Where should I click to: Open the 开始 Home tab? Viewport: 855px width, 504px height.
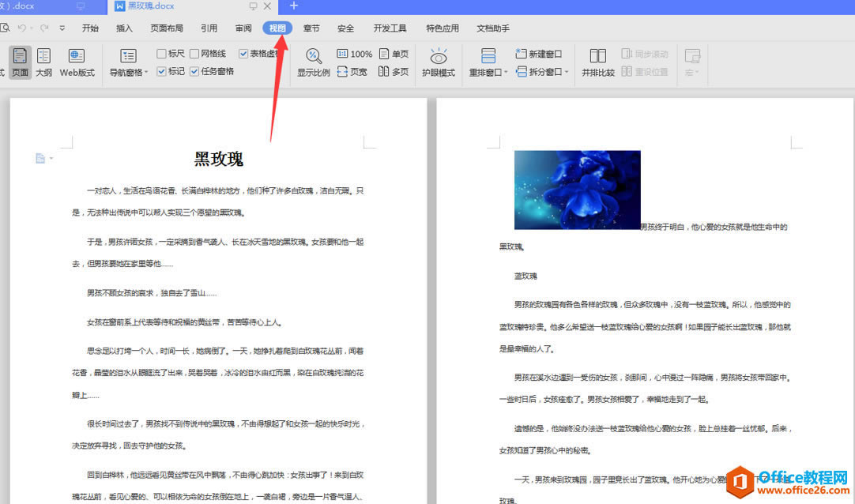coord(90,28)
